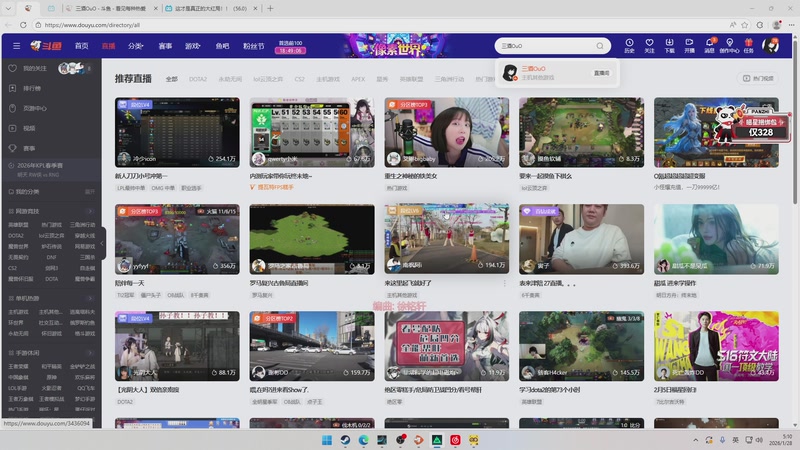Select the 全部 category tab

(x=171, y=79)
